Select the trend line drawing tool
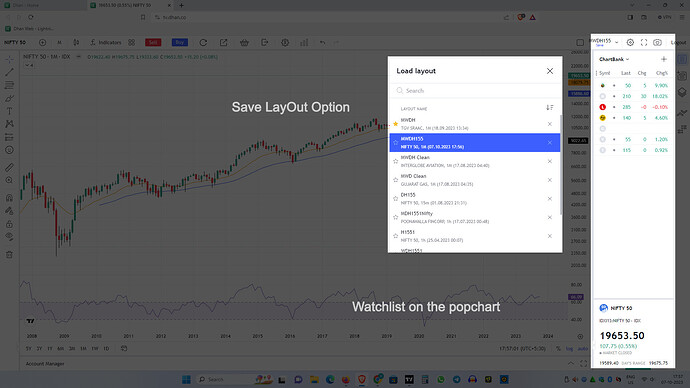The width and height of the screenshot is (690, 388). tap(9, 72)
